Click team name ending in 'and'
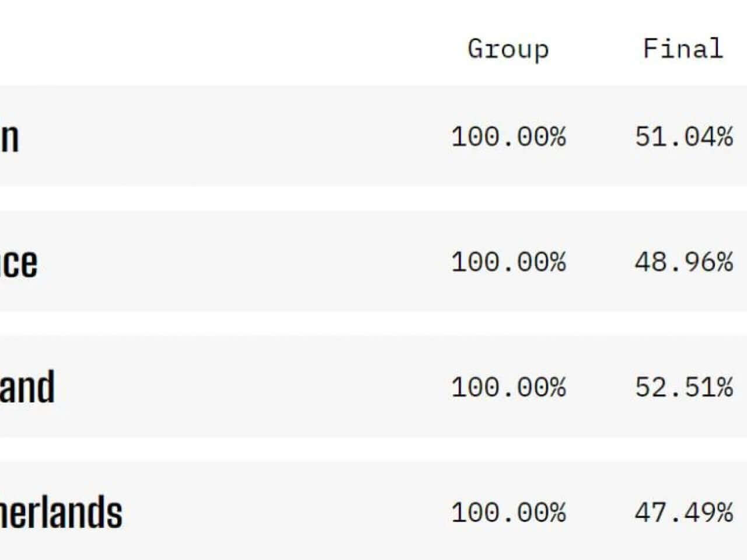The width and height of the screenshot is (747, 560). click(27, 386)
